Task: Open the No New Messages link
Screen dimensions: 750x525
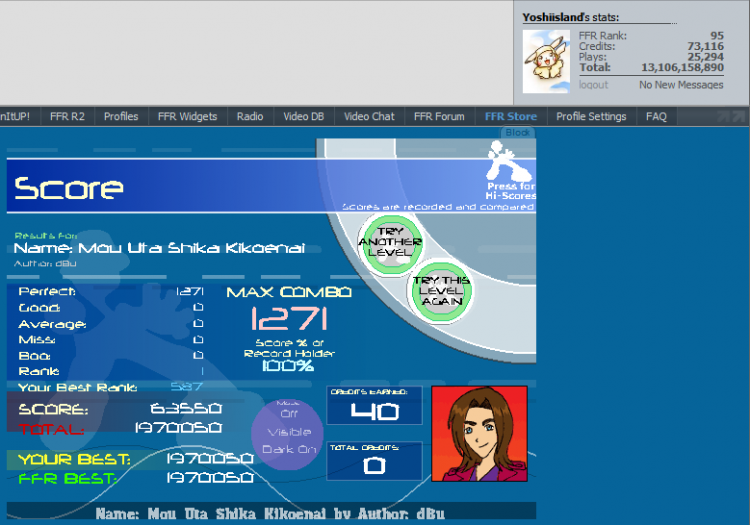Action: tap(681, 85)
